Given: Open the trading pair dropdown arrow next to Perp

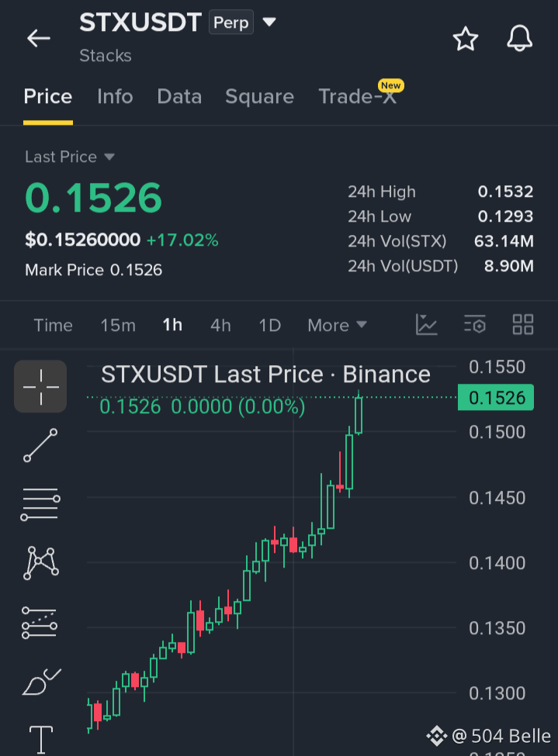Looking at the screenshot, I should [269, 22].
